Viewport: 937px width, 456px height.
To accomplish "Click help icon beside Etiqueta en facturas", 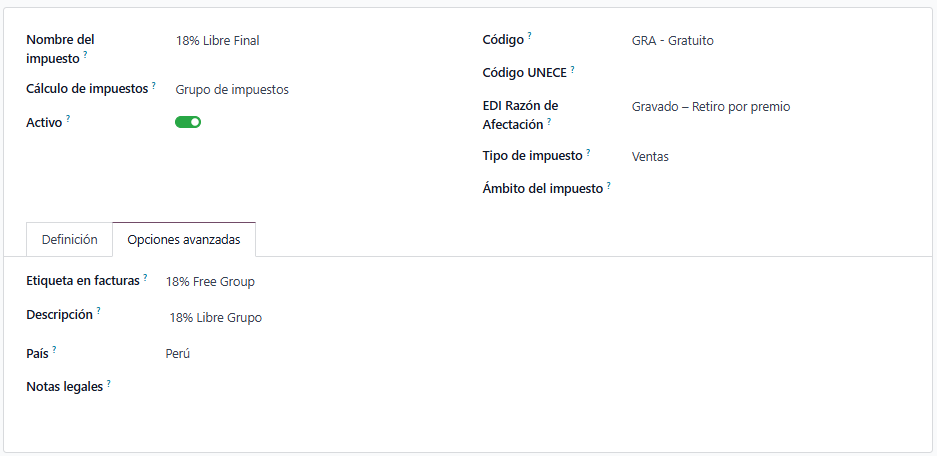I will [x=145, y=277].
